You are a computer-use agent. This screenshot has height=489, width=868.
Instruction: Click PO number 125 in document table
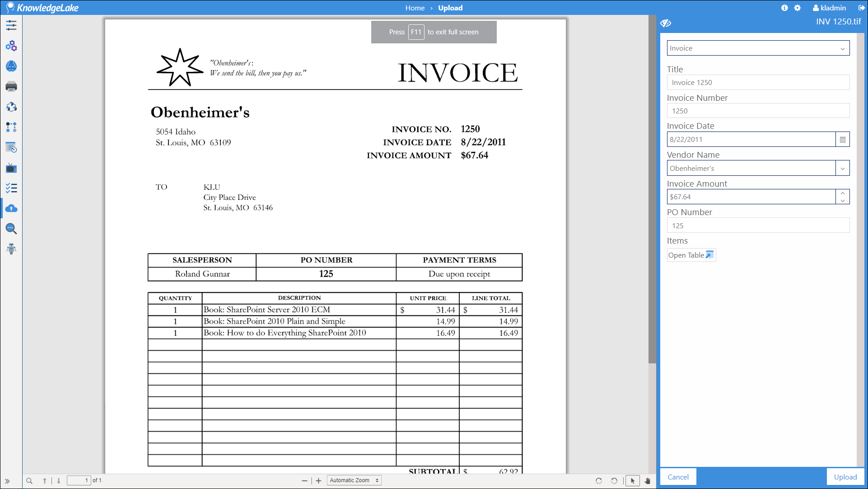tap(326, 274)
